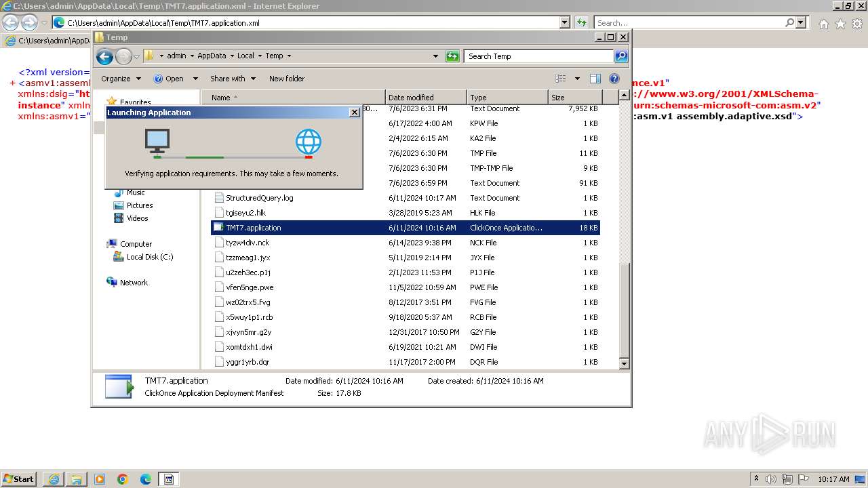The image size is (868, 488).
Task: Open the view options dropdown arrow
Action: (x=577, y=79)
